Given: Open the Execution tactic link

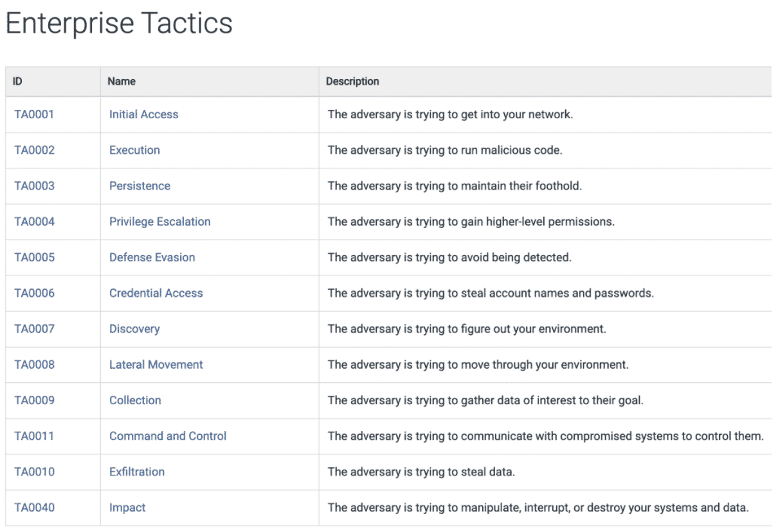Looking at the screenshot, I should (134, 150).
